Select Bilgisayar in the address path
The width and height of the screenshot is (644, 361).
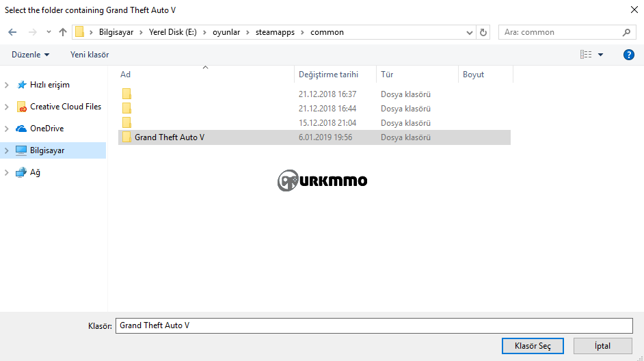pos(116,32)
